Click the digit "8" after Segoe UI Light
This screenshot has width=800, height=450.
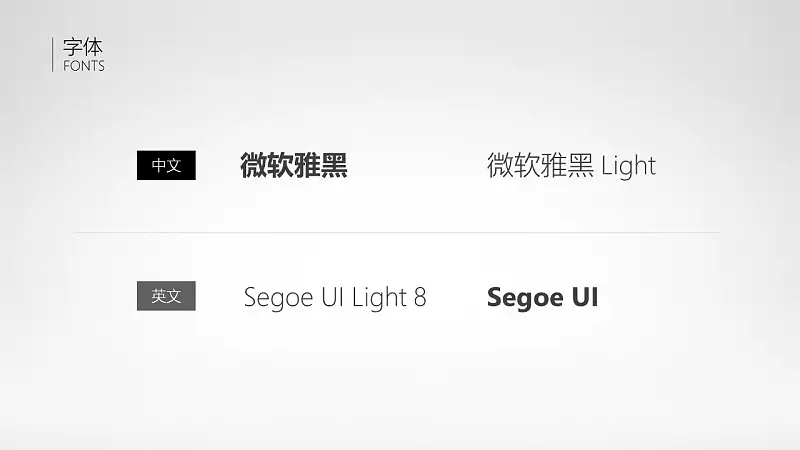coord(420,297)
